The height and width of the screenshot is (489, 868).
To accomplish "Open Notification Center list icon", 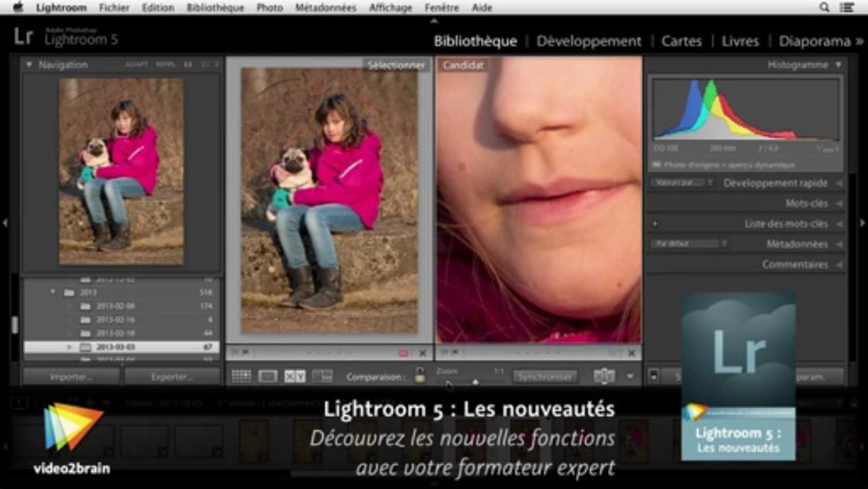I will point(847,7).
